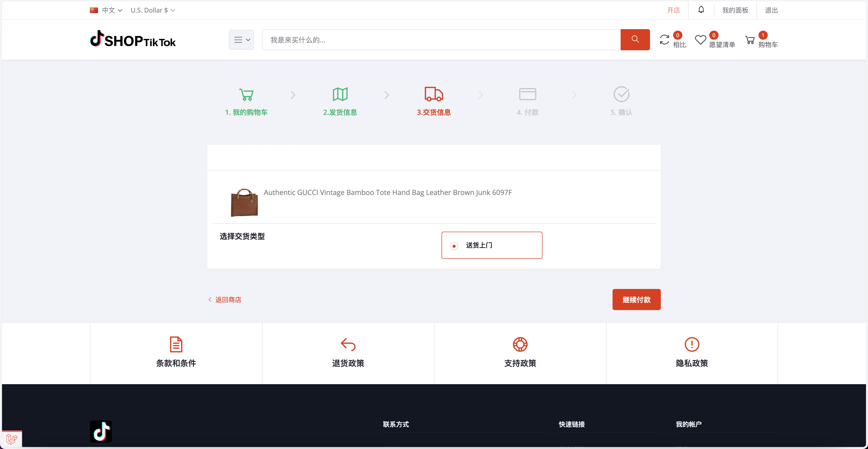Click the 购物车 cart label
The image size is (868, 449).
[x=768, y=44]
